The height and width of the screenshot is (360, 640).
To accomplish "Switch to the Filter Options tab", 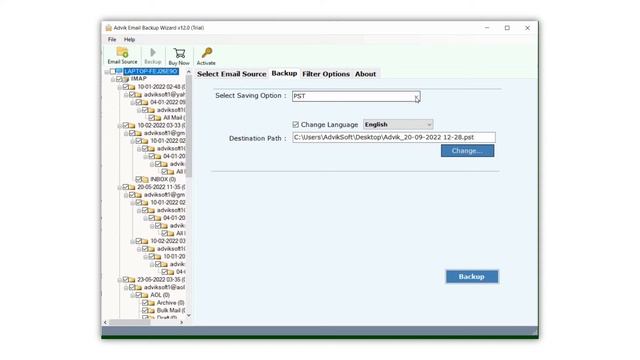I will [326, 74].
